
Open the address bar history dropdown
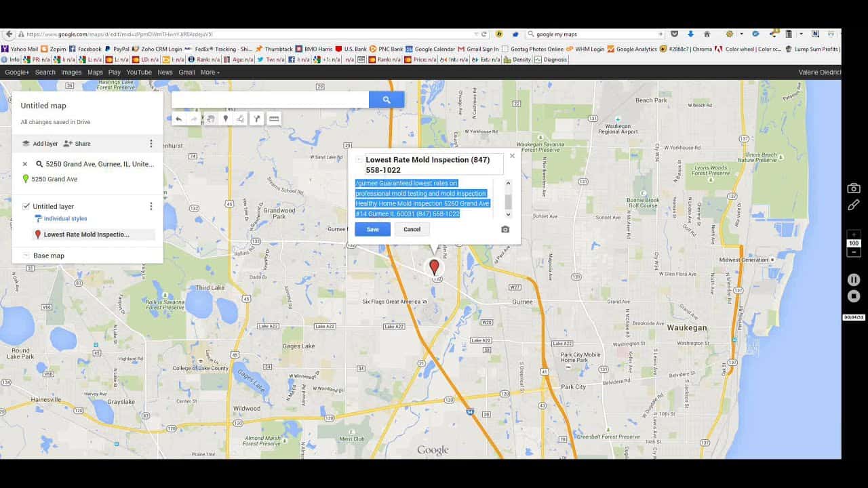click(x=477, y=34)
